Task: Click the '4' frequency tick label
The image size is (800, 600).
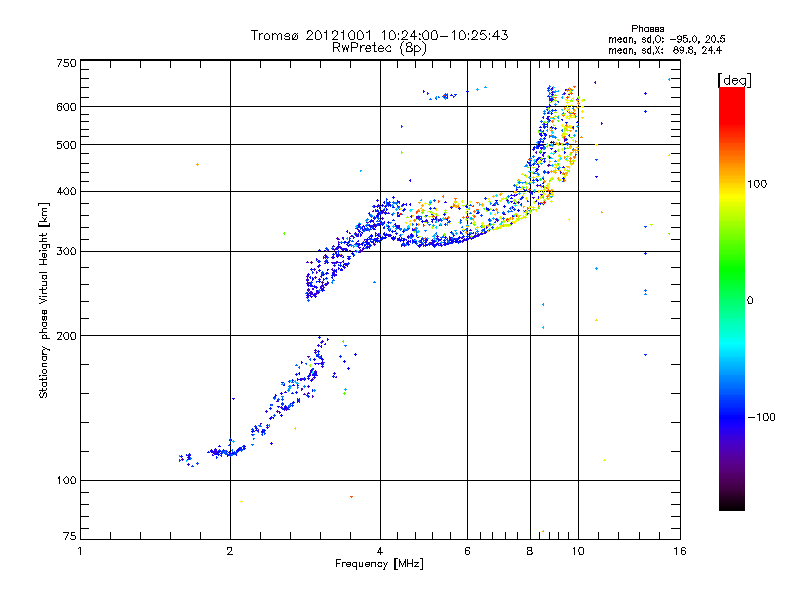Action: [380, 551]
